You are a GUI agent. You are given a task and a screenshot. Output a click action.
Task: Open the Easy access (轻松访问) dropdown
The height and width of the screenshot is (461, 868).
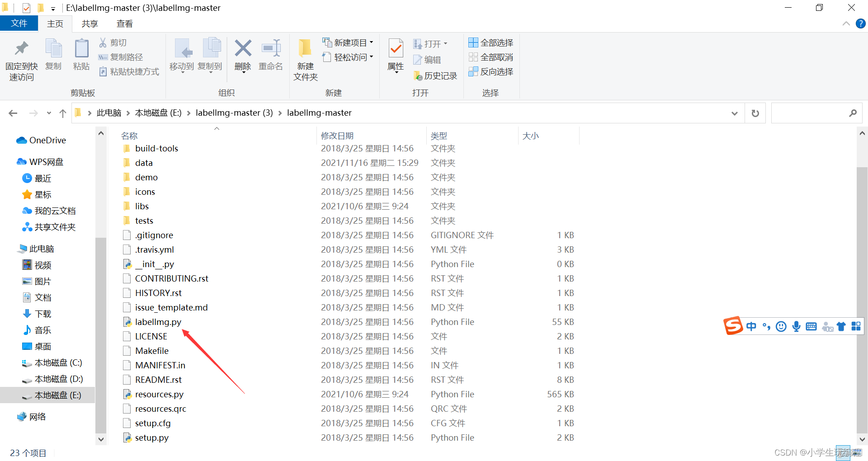(x=348, y=57)
